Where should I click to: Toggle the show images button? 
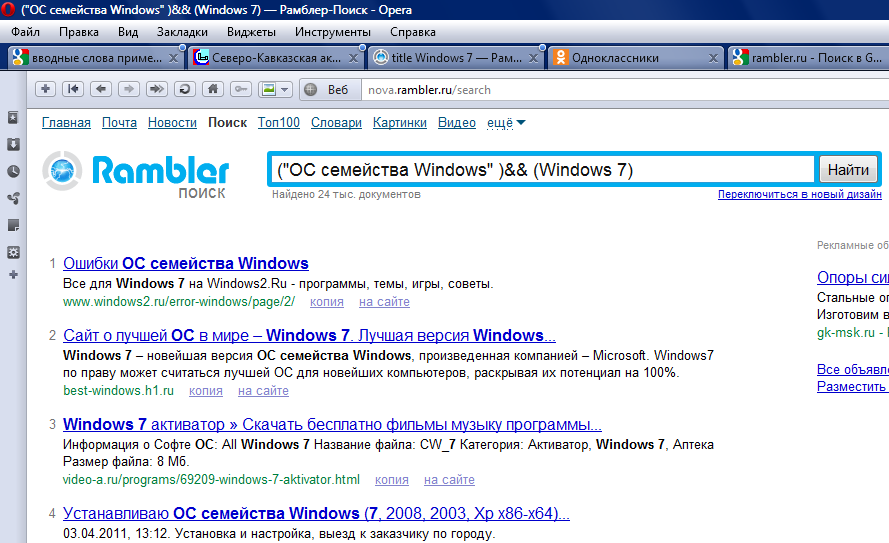click(268, 89)
